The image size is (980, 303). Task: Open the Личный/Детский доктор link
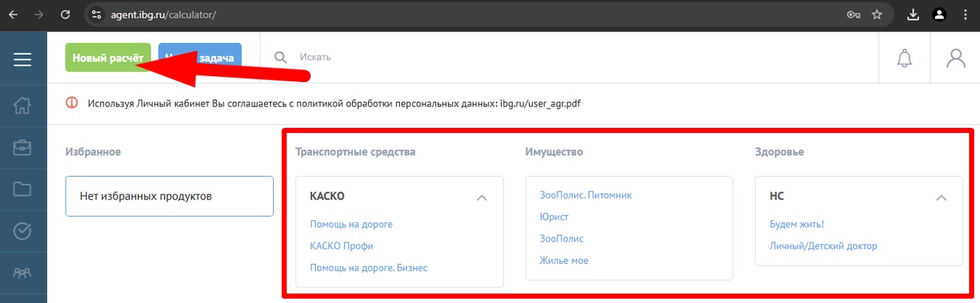(x=823, y=246)
